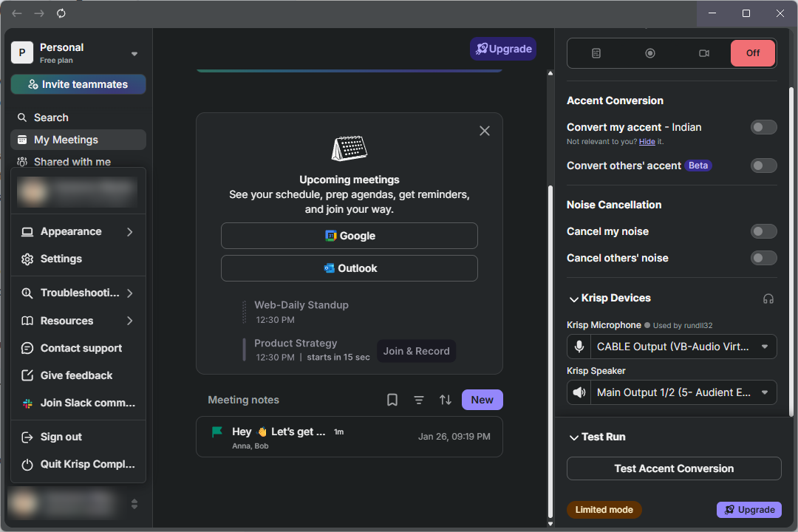Click the right panel scrollbar
This screenshot has height=532, width=798.
[791, 252]
